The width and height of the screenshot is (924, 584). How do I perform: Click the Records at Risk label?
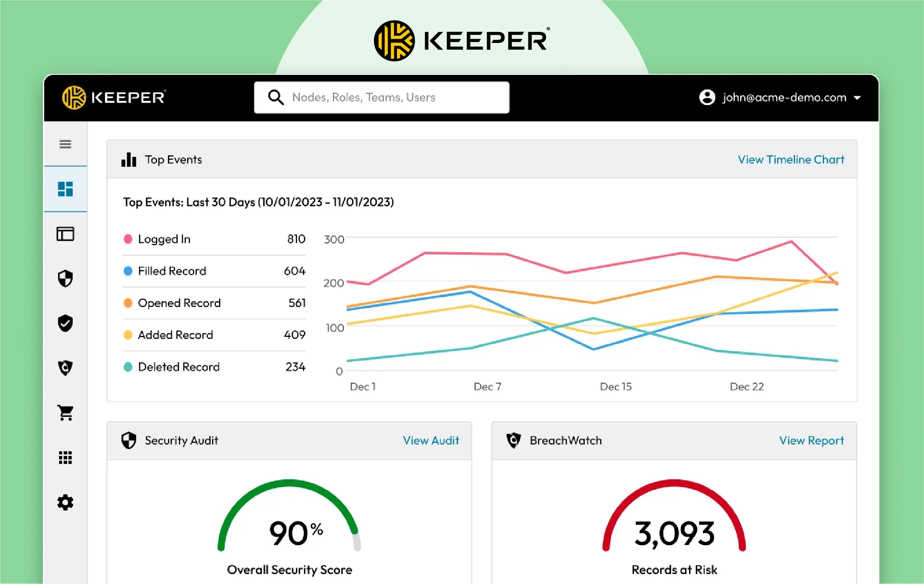click(x=674, y=570)
